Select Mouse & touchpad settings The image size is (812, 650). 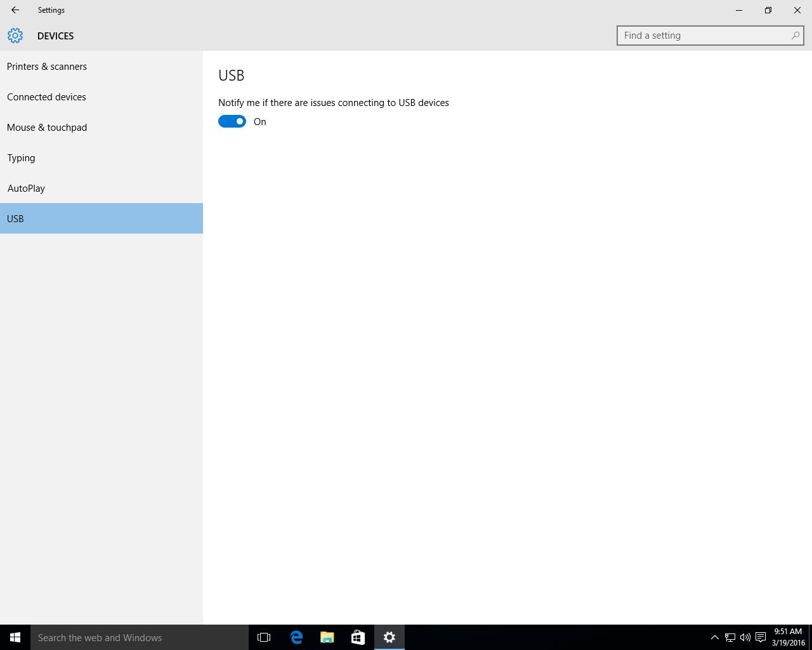pyautogui.click(x=101, y=127)
